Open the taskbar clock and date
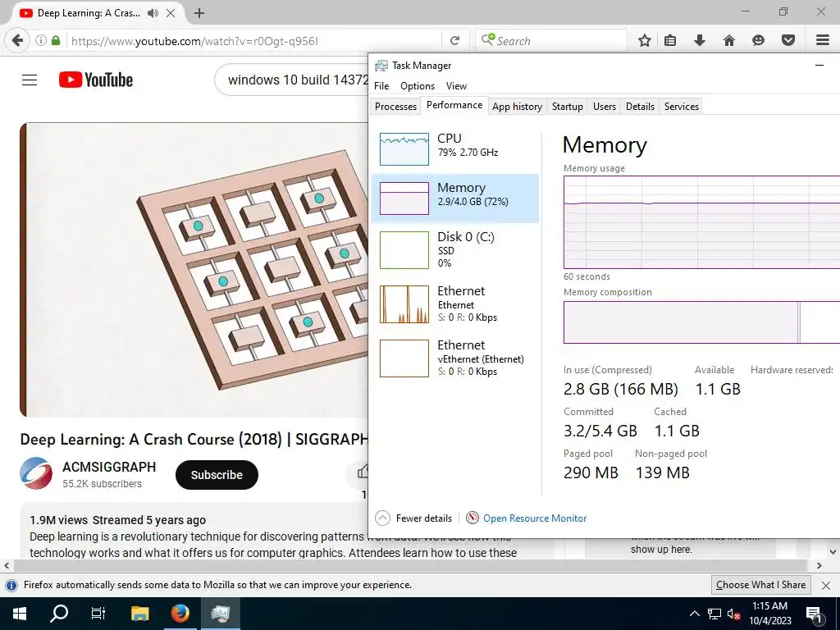The width and height of the screenshot is (840, 630). (x=769, y=614)
